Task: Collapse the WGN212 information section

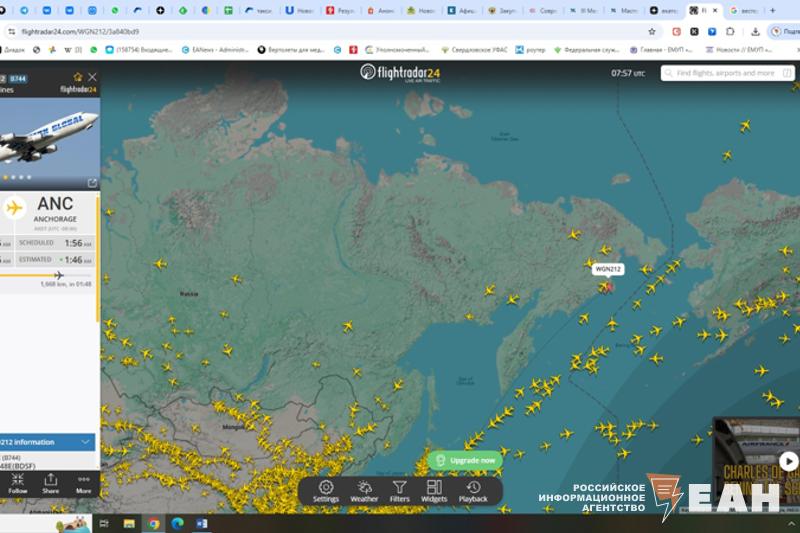Action: tap(86, 441)
